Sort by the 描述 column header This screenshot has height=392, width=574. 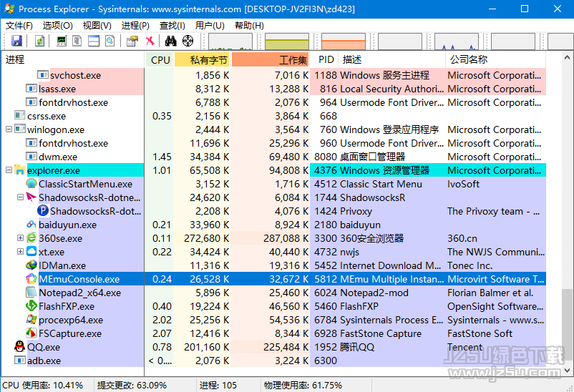click(391, 59)
